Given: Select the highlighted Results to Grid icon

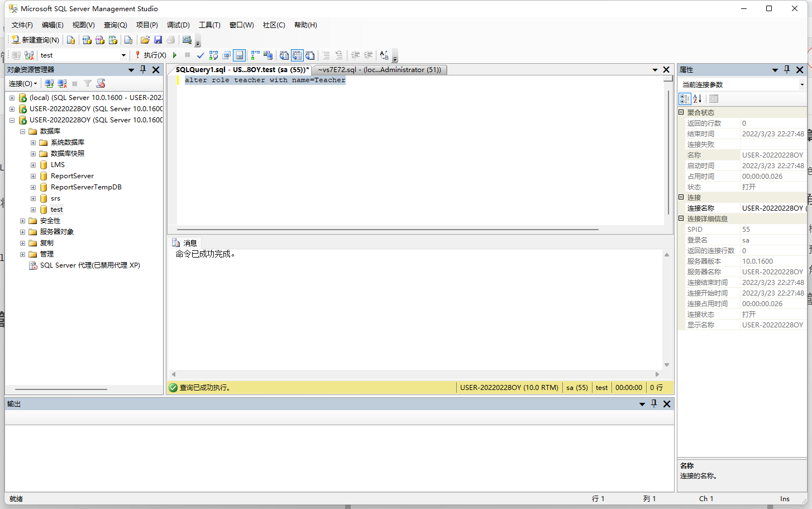Looking at the screenshot, I should coord(297,55).
